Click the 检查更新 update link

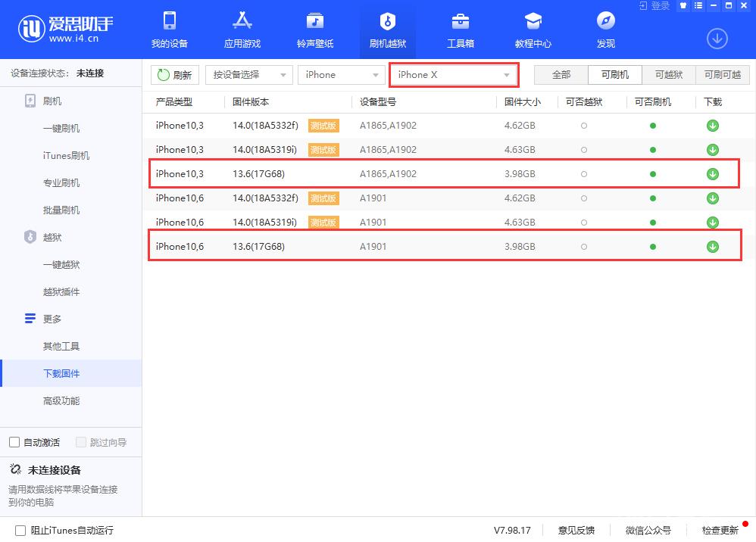tap(721, 530)
